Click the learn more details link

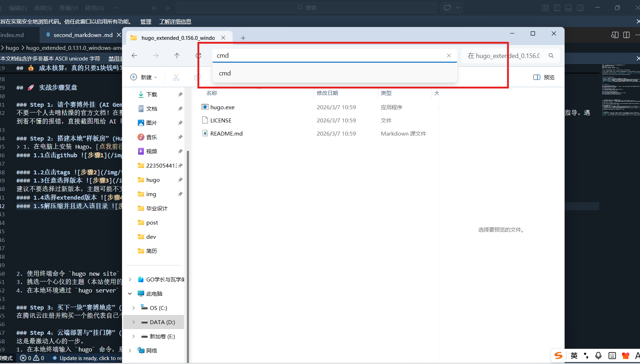pos(175,22)
